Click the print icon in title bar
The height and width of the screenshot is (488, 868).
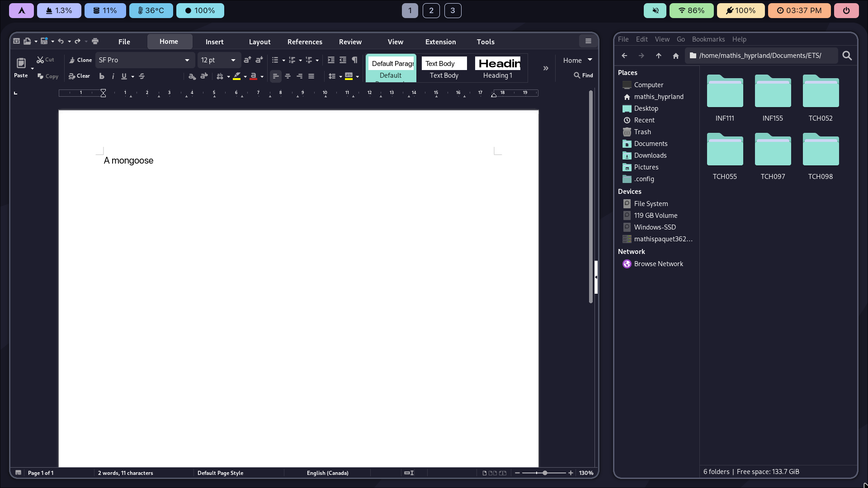point(95,41)
